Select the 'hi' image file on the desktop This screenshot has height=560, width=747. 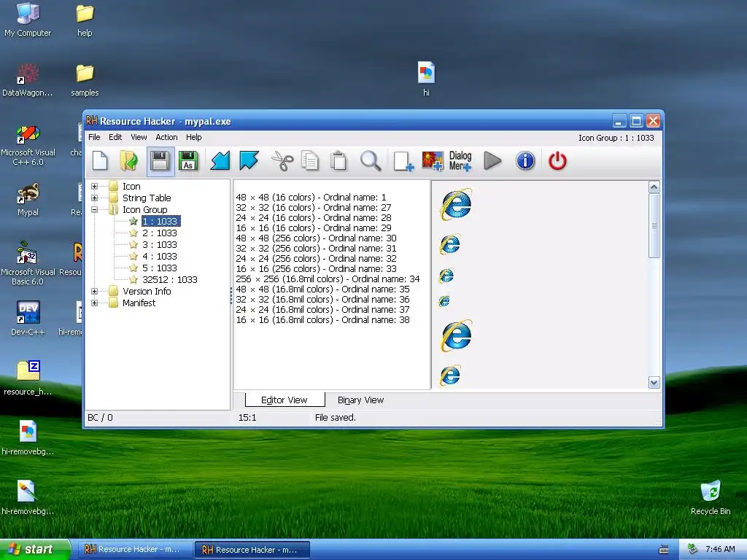click(x=426, y=79)
